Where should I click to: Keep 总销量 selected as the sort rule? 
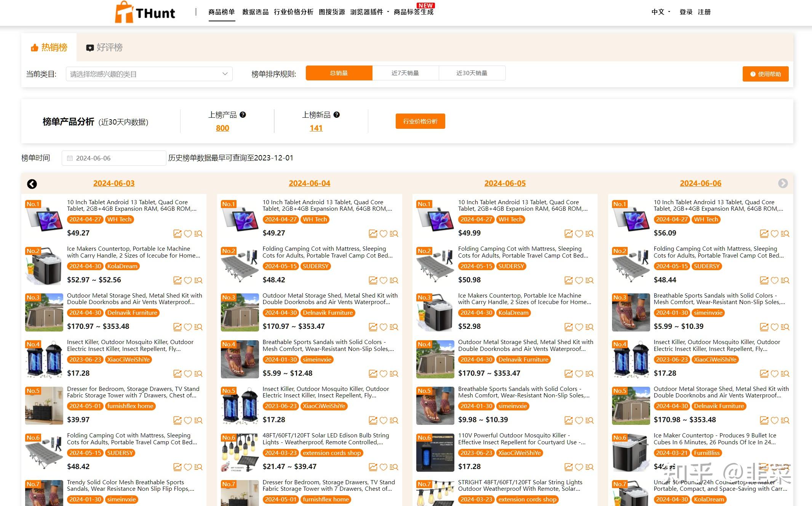(x=339, y=73)
